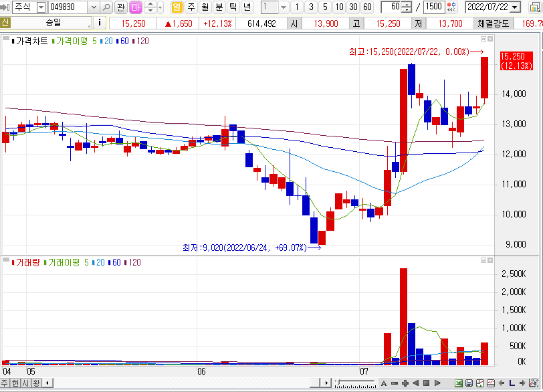This screenshot has height=392, width=543.
Task: Toggle the pink 마 button
Action: [135, 7]
